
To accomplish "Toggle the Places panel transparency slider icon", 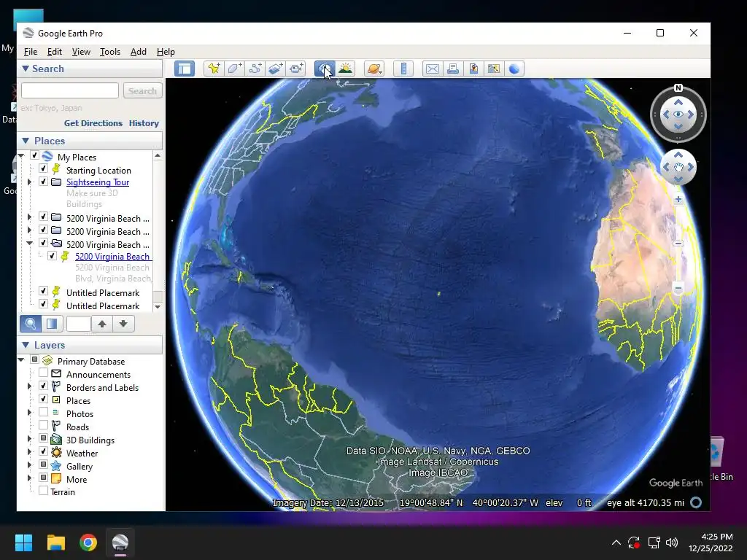I will (x=52, y=324).
